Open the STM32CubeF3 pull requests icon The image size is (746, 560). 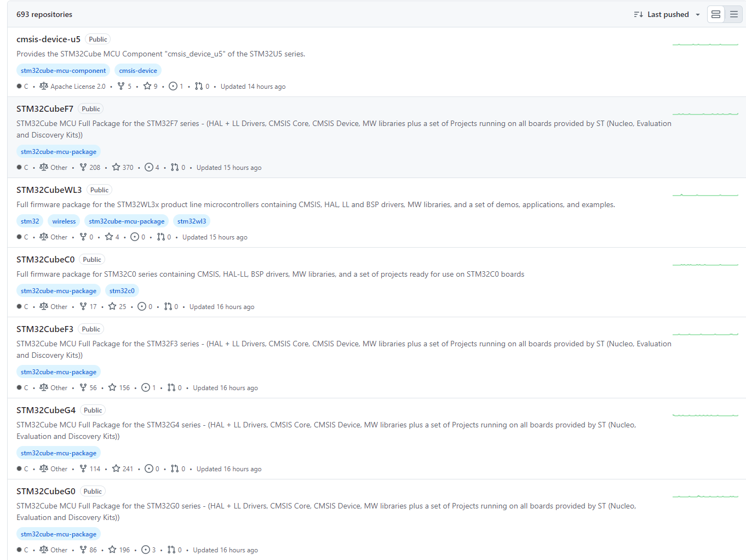pyautogui.click(x=171, y=387)
